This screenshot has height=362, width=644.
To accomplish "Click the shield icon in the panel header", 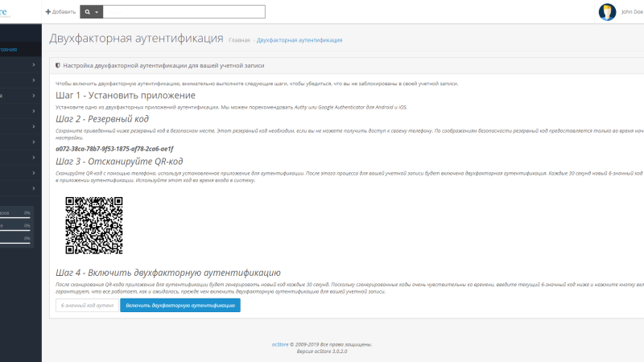I will point(58,65).
